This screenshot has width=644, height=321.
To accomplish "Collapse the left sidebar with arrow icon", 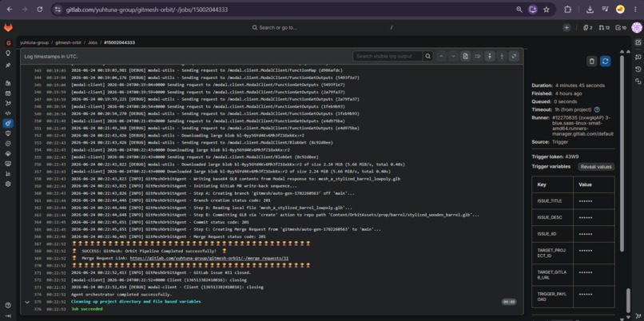I will click(8, 315).
